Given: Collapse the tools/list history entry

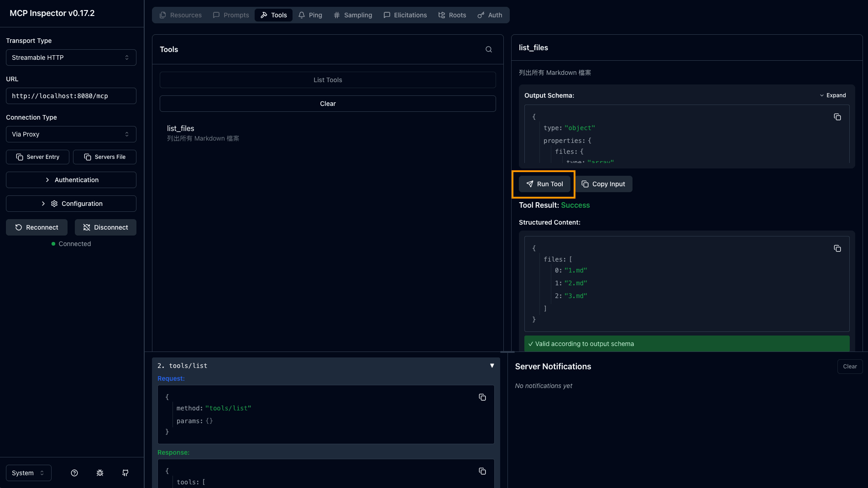Looking at the screenshot, I should click(x=492, y=366).
